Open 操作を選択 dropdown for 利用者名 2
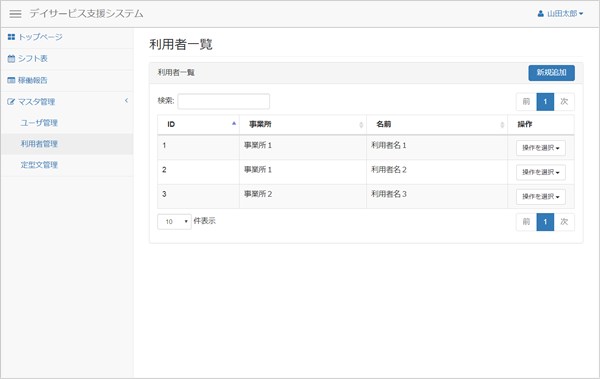600x379 pixels. [541, 172]
